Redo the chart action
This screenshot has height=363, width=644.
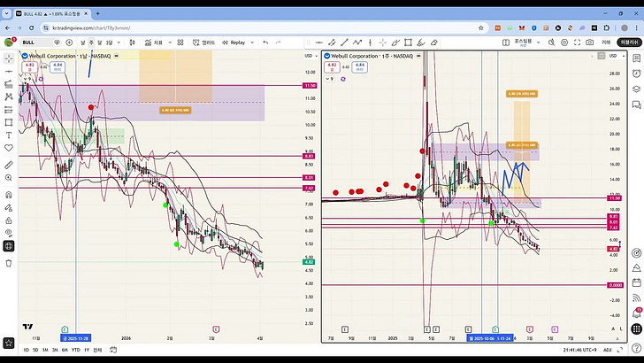point(279,42)
